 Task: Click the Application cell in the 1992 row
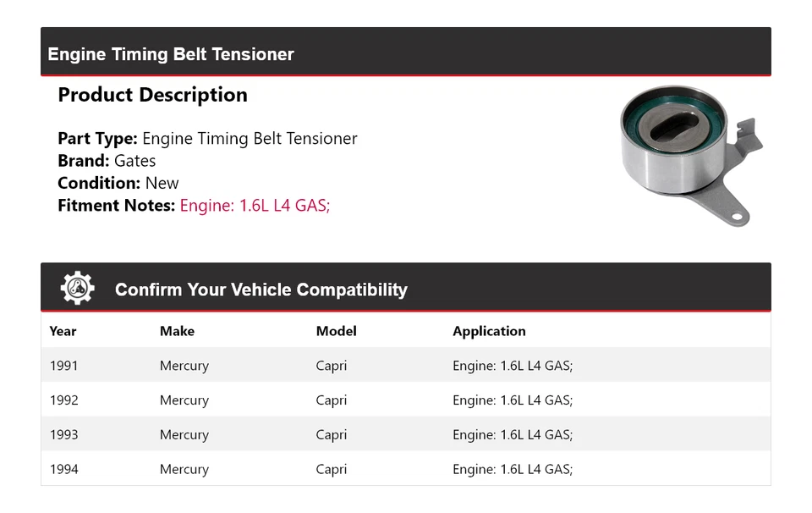pos(512,400)
